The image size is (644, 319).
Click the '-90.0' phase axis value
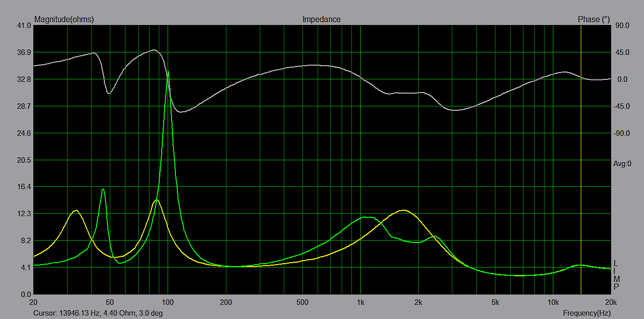pos(621,133)
